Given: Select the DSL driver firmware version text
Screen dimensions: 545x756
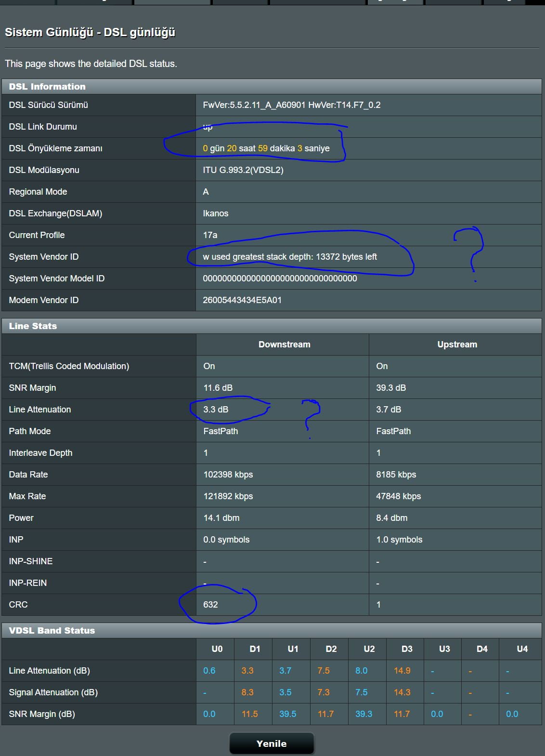Looking at the screenshot, I should click(291, 105).
